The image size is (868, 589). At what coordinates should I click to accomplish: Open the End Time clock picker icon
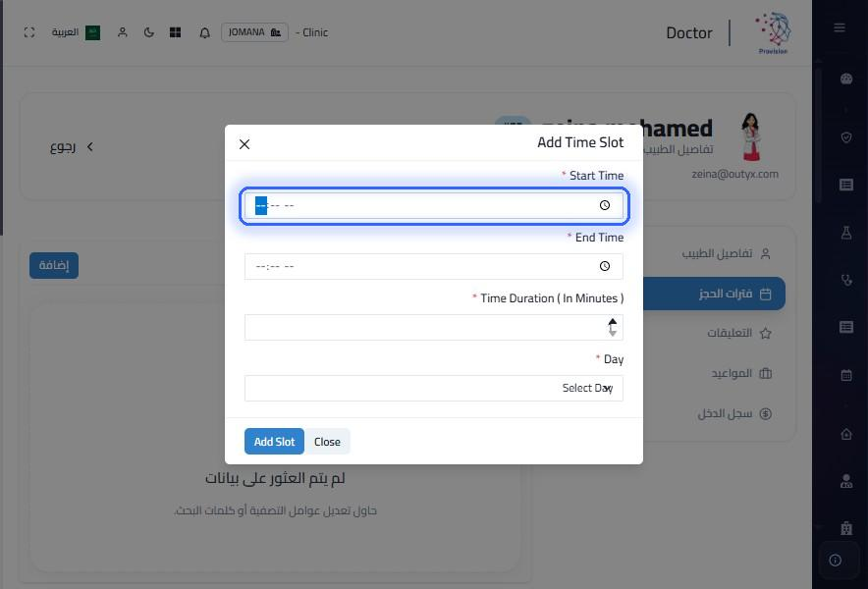click(x=605, y=266)
